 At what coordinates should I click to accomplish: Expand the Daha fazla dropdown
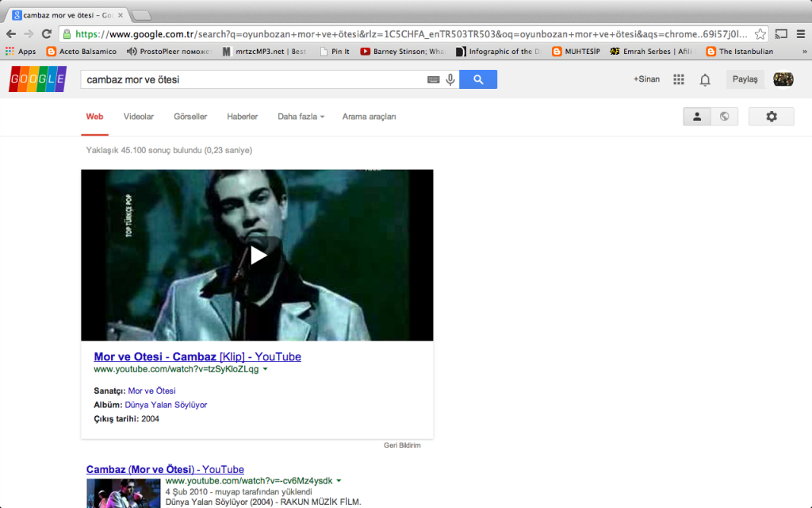click(301, 116)
